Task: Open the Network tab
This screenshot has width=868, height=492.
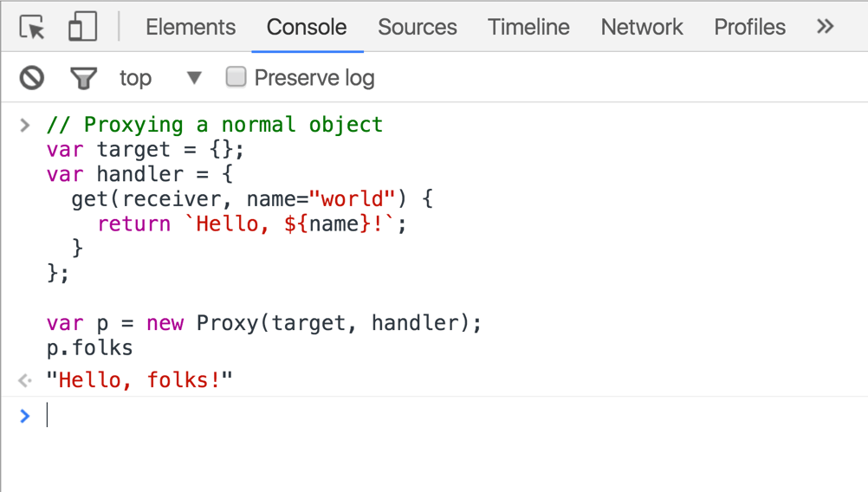Action: [642, 27]
